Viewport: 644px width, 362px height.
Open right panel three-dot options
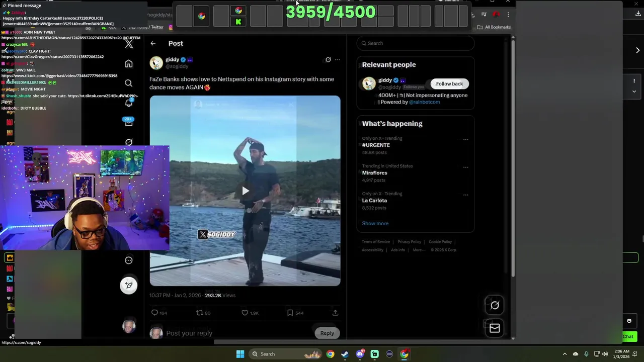pos(634,80)
